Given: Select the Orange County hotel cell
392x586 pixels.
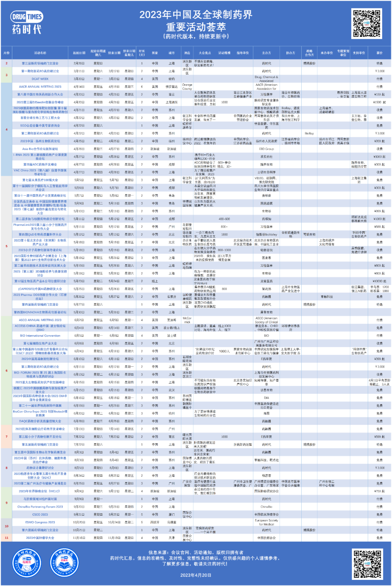Looking at the screenshot, I should coord(187,87).
